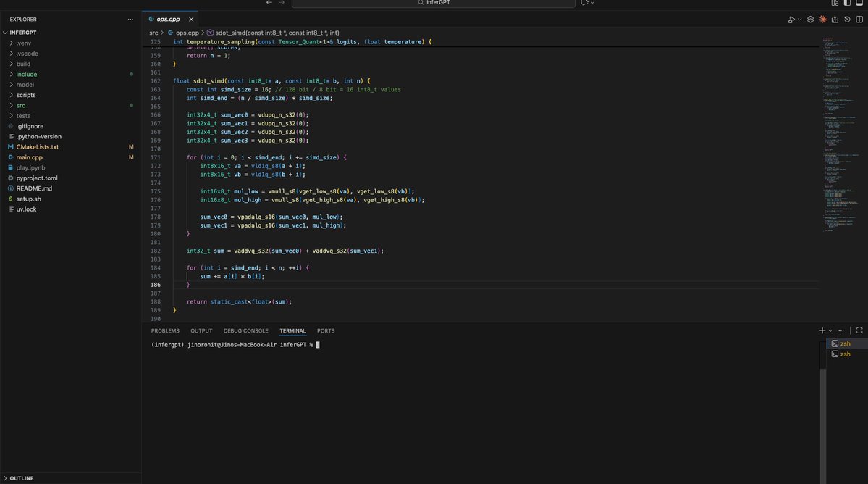Screen dimensions: 868x484
Task: Click the gear settings icon in editor toolbar
Action: tap(810, 20)
